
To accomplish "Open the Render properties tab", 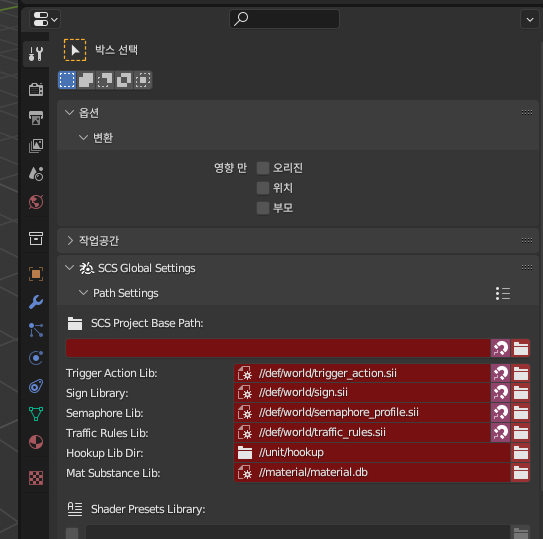I will (x=36, y=89).
